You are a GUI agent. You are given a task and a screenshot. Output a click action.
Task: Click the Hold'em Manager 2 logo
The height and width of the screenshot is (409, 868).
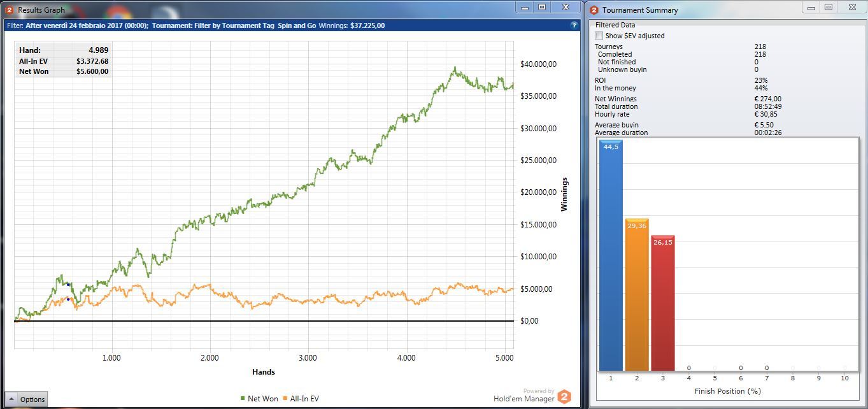pos(564,397)
